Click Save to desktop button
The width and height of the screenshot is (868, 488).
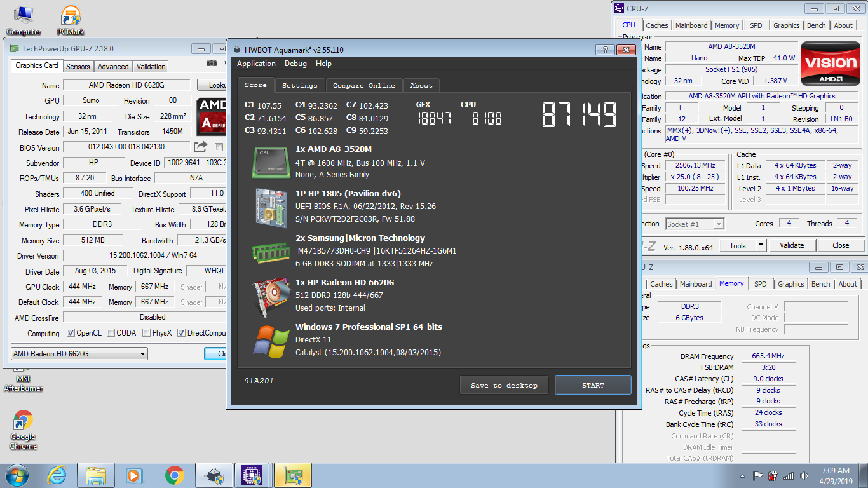point(504,385)
